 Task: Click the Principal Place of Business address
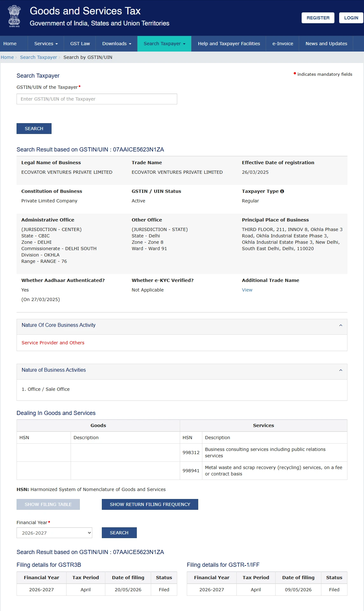click(x=292, y=239)
